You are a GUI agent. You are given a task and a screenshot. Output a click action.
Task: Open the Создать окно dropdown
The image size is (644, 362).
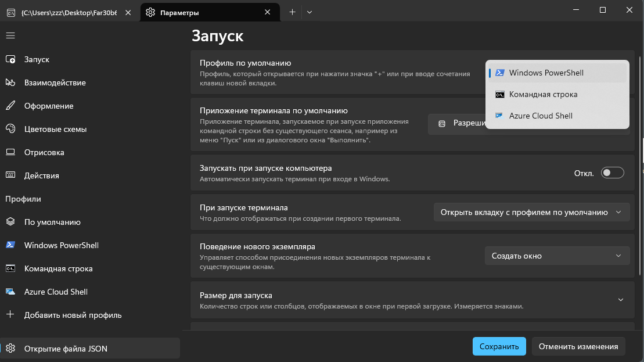click(557, 256)
